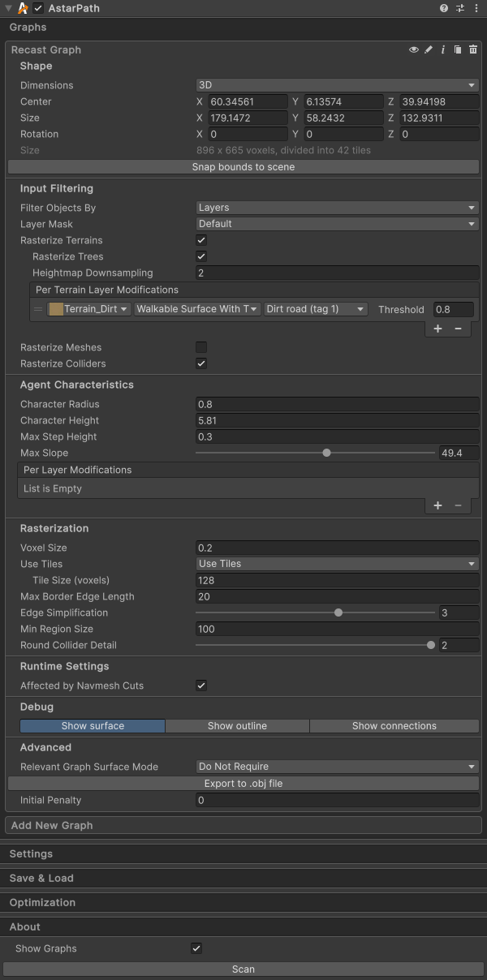This screenshot has width=487, height=980.
Task: Click the pencil icon to rename Recast Graph
Action: pos(429,50)
